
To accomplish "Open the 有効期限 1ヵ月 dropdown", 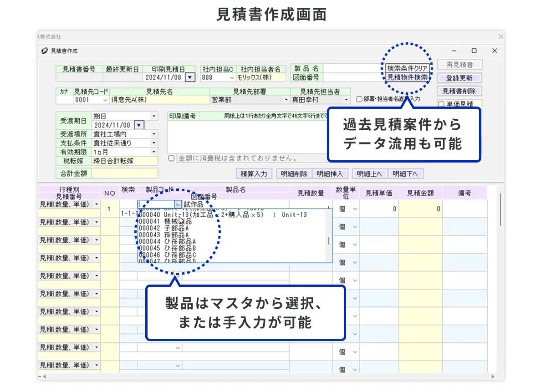I will point(154,152).
